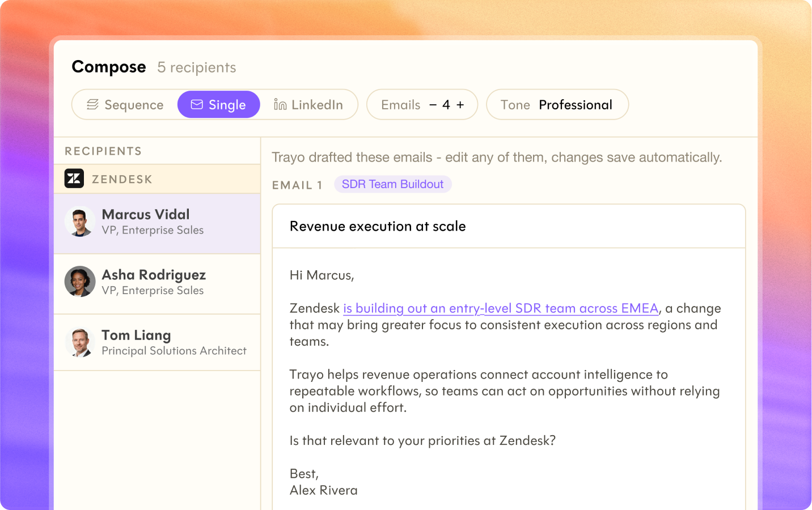Select recipient Asha Rodriguez

tap(157, 284)
